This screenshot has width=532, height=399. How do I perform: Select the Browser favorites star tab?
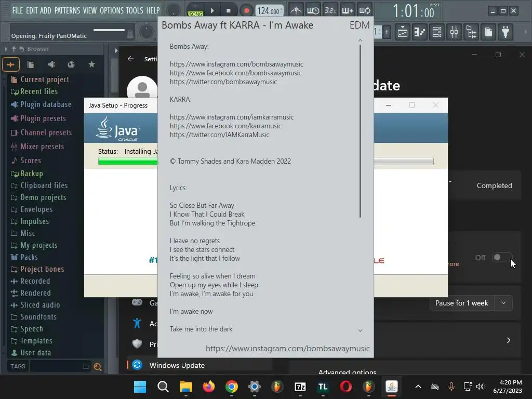click(91, 64)
